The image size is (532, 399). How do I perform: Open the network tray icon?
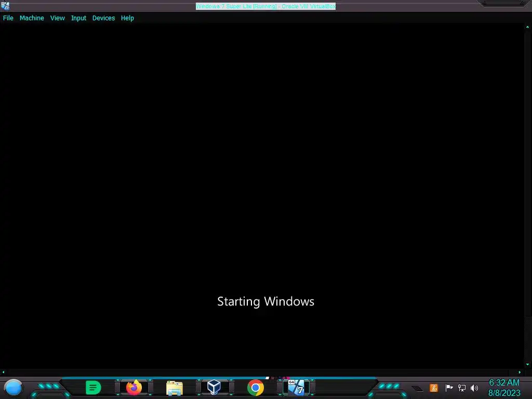click(x=461, y=388)
